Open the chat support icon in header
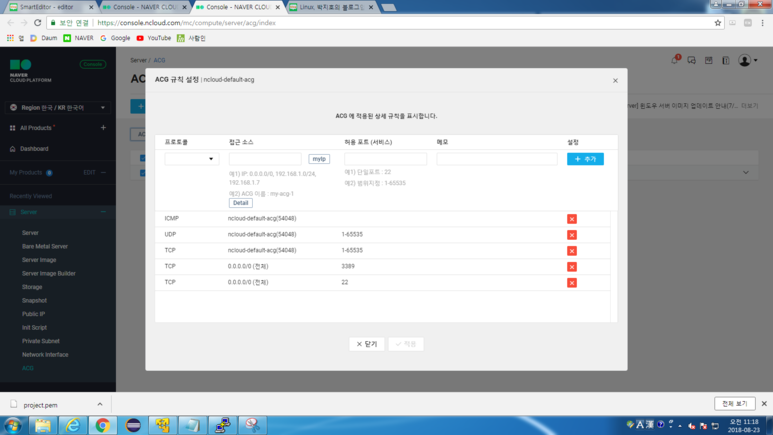Image resolution: width=773 pixels, height=435 pixels. point(692,60)
